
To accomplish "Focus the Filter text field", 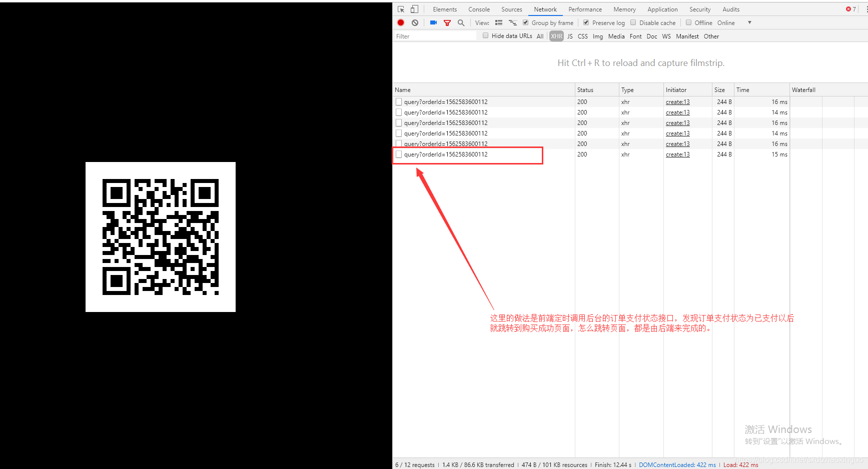I will (x=435, y=36).
